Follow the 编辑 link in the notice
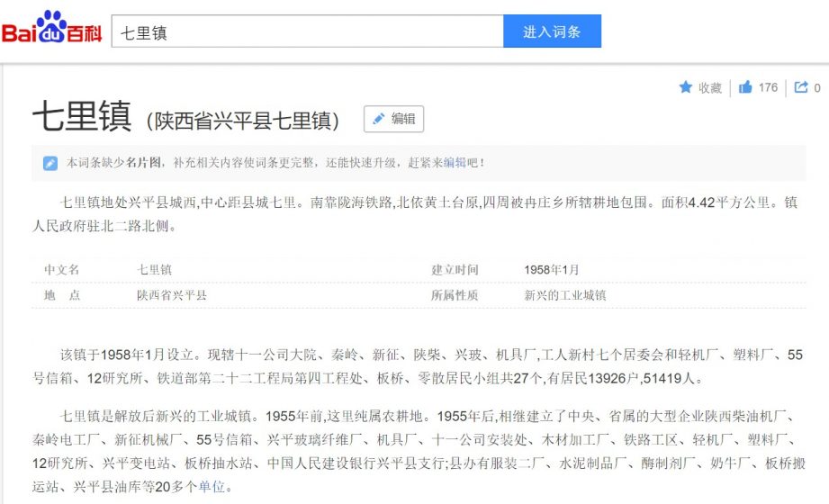829x504 pixels. [455, 162]
